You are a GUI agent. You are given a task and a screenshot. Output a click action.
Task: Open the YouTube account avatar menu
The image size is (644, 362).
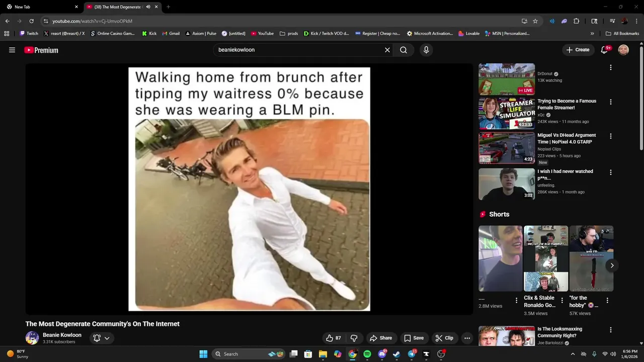pos(623,50)
